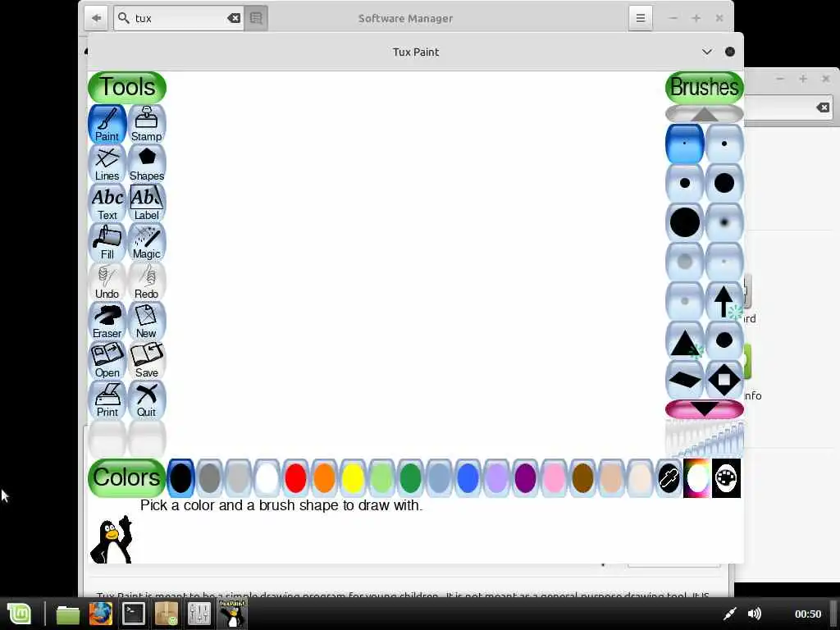The height and width of the screenshot is (630, 840).
Task: Select the pink color swatch
Action: [x=554, y=478]
